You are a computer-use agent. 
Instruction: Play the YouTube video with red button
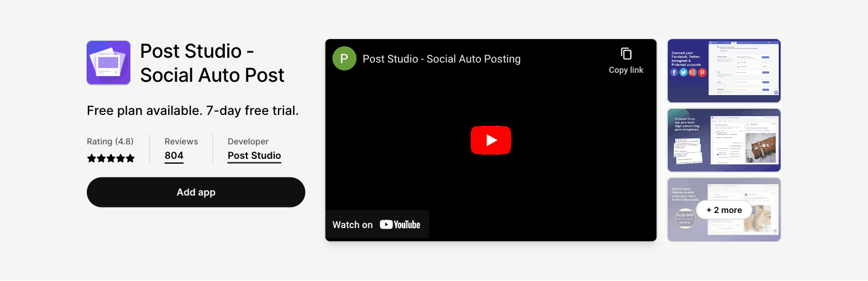pyautogui.click(x=491, y=140)
